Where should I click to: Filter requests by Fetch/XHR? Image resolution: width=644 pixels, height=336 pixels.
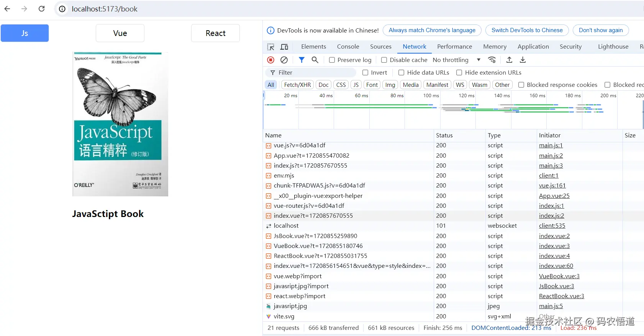pyautogui.click(x=297, y=85)
